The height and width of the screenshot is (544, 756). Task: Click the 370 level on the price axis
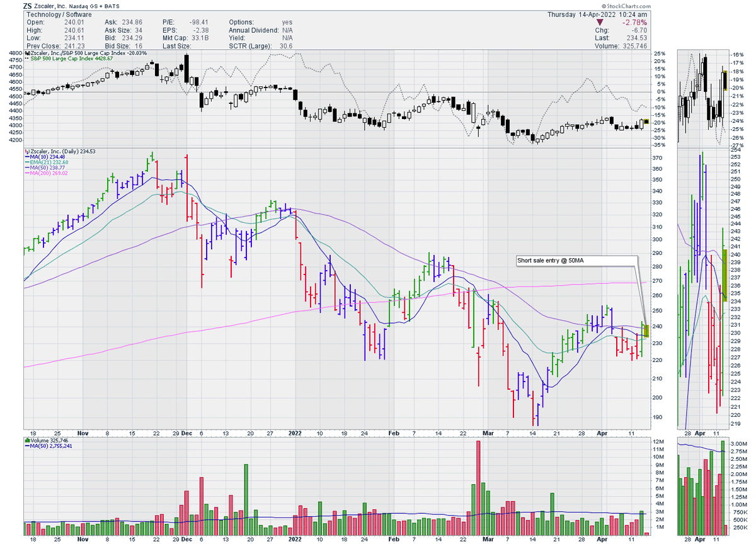point(658,158)
